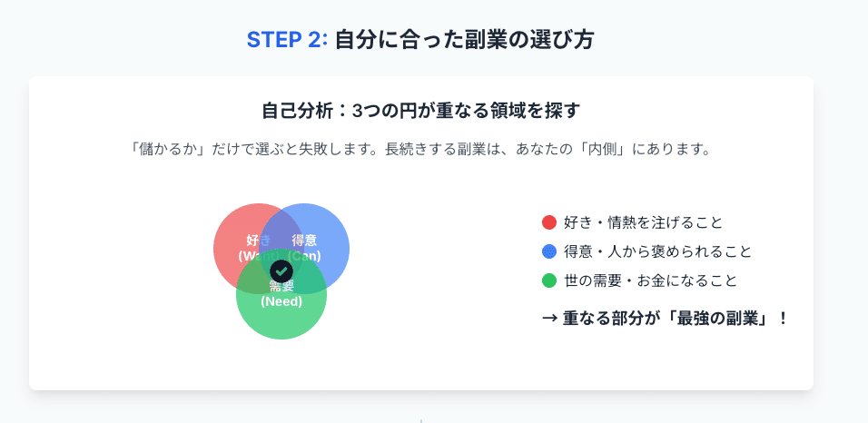This screenshot has width=868, height=423.
Task: Click legend text 好き・情熱を注げること
Action: pyautogui.click(x=644, y=222)
